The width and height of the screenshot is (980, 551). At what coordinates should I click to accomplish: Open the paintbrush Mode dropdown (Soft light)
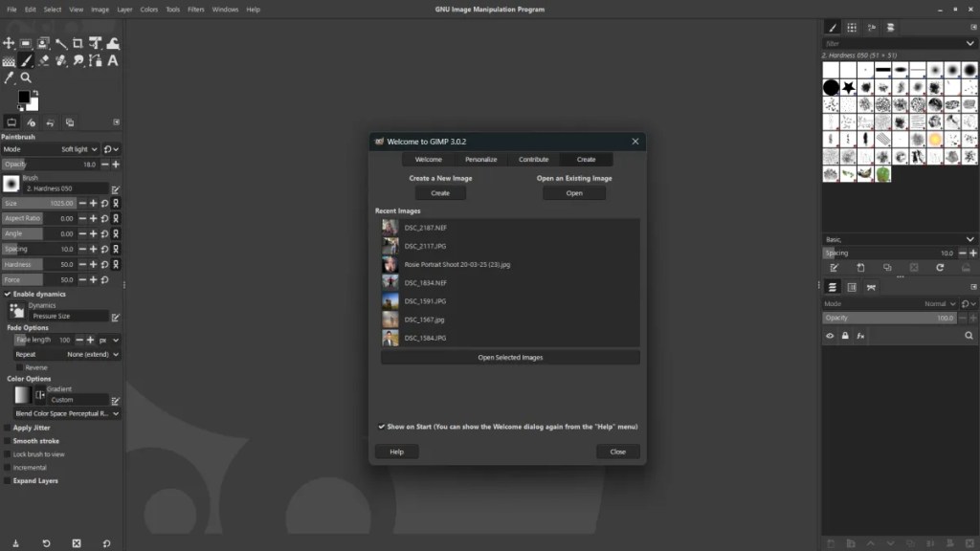(x=75, y=149)
